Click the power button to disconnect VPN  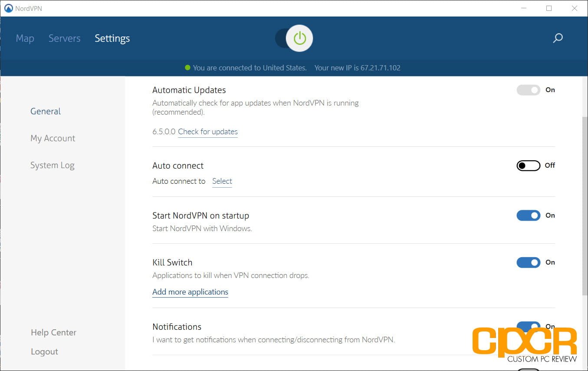pyautogui.click(x=299, y=39)
